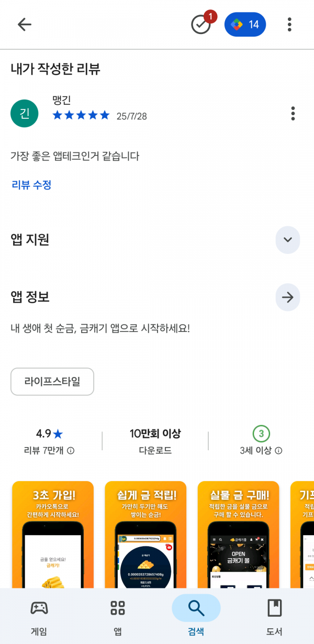Open 앱 정보 with the arrow button
The image size is (314, 644).
tap(288, 297)
